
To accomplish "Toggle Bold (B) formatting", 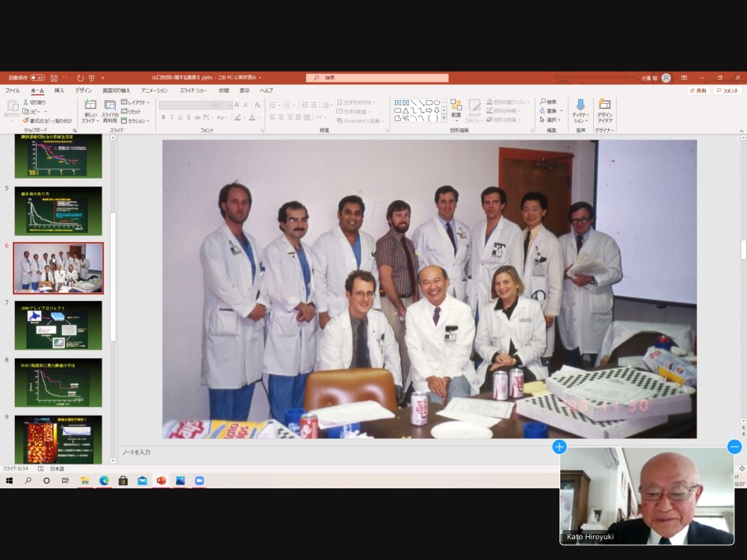I will [164, 117].
